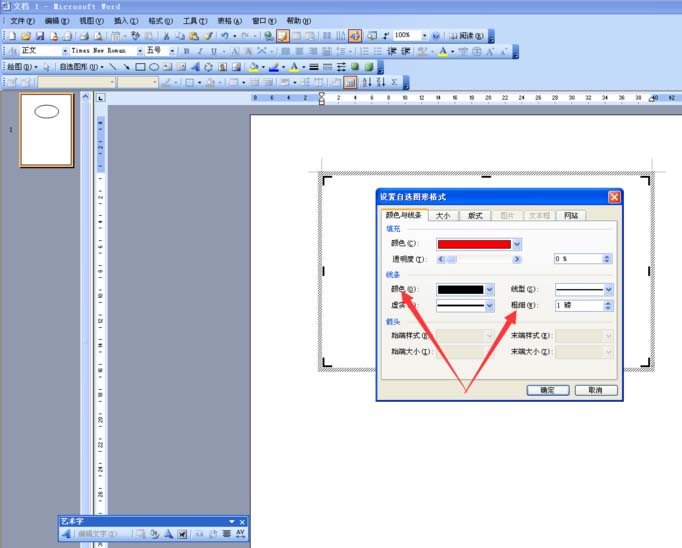The height and width of the screenshot is (548, 682).
Task: Toggle the highlighted Drawing toolbar button
Action: (354, 36)
